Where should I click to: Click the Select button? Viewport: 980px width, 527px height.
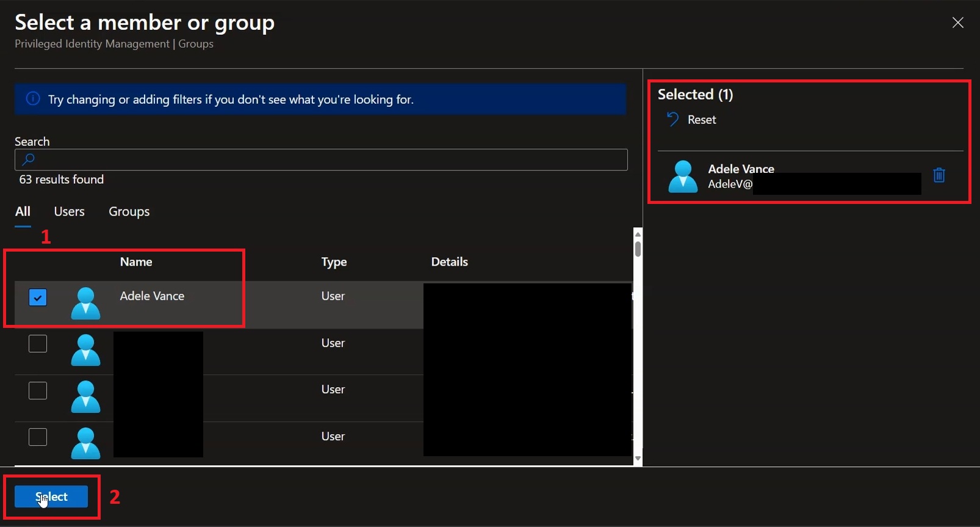51,496
